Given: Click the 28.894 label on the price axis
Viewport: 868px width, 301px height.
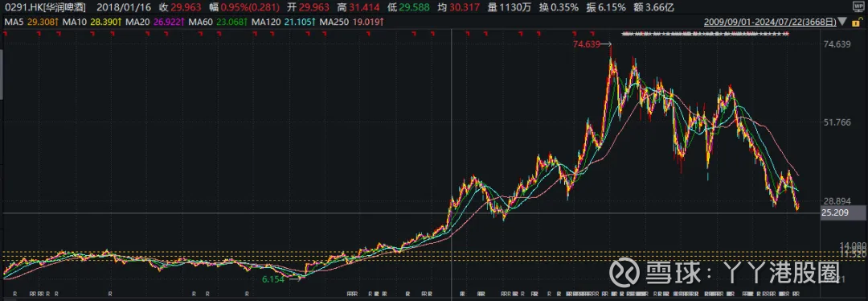Looking at the screenshot, I should [836, 200].
